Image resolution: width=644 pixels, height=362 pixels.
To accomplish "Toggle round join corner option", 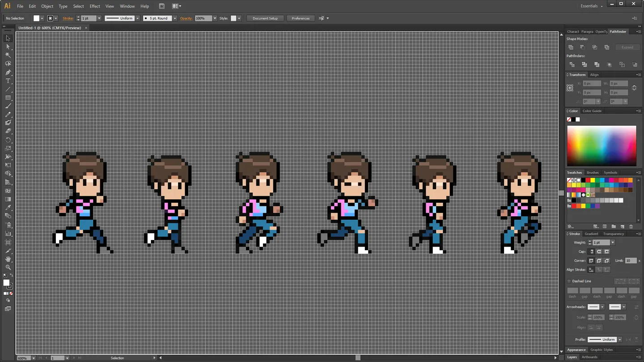I will tap(599, 261).
